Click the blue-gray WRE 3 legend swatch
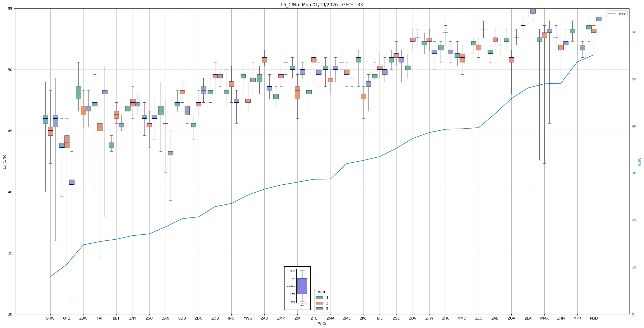Image resolution: width=644 pixels, height=328 pixels. click(319, 309)
